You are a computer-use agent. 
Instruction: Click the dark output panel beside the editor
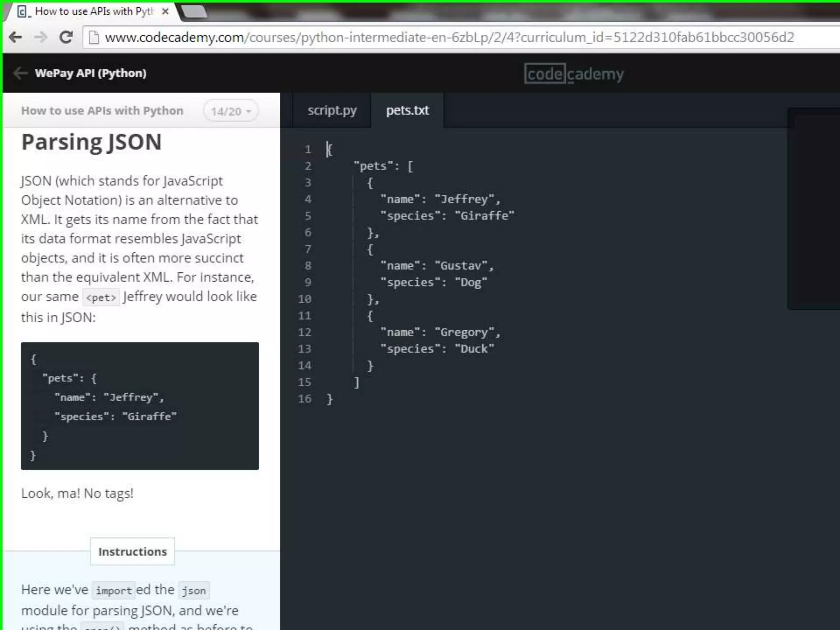(x=814, y=209)
